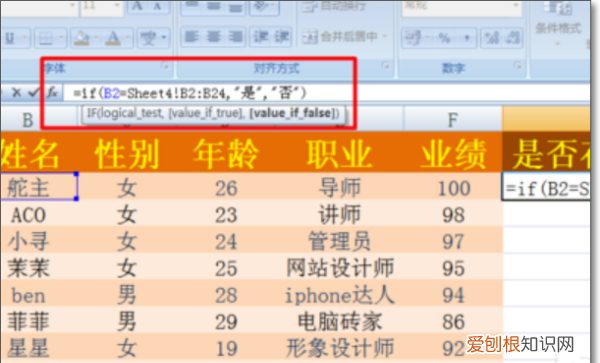600x363 pixels.
Task: Select 性别 header cell
Action: [x=127, y=154]
